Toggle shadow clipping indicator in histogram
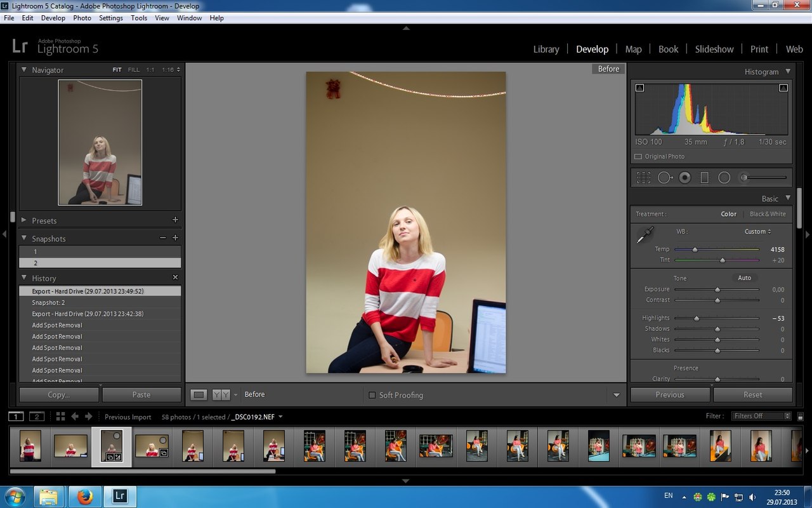The height and width of the screenshot is (508, 812). click(x=639, y=88)
